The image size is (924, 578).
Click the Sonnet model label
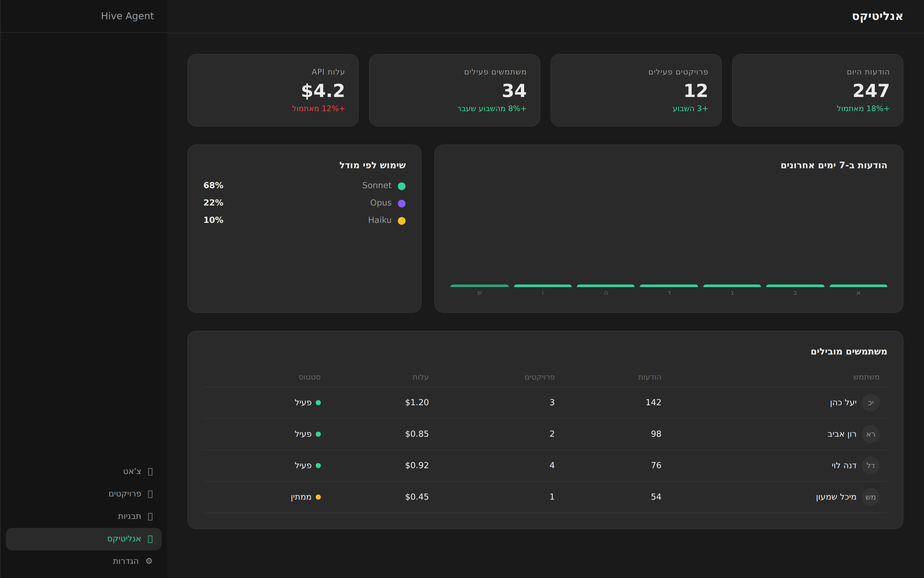coord(377,185)
